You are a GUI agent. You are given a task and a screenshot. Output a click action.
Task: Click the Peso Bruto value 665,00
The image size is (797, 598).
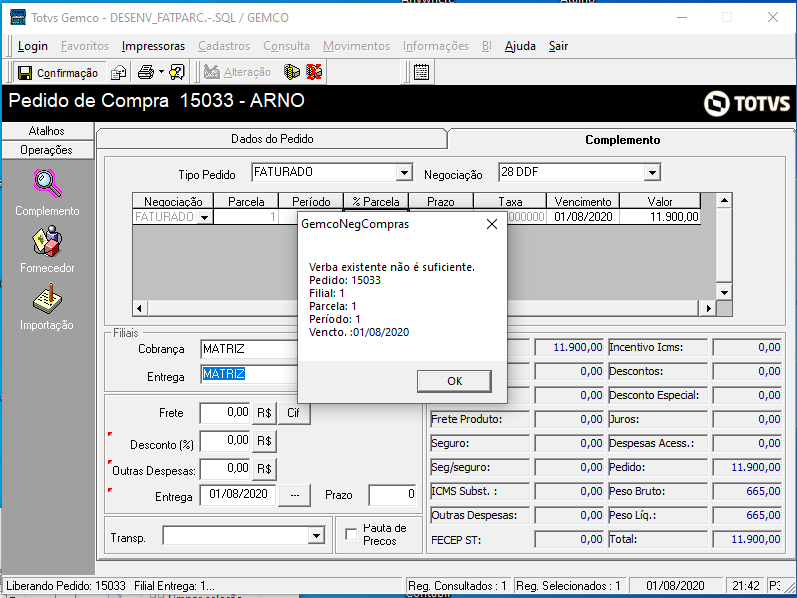point(747,491)
